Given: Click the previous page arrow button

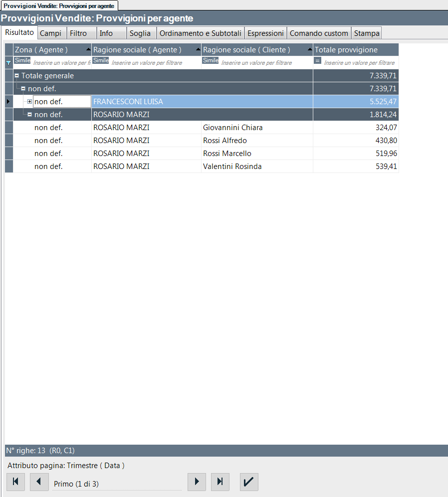Looking at the screenshot, I should (39, 482).
